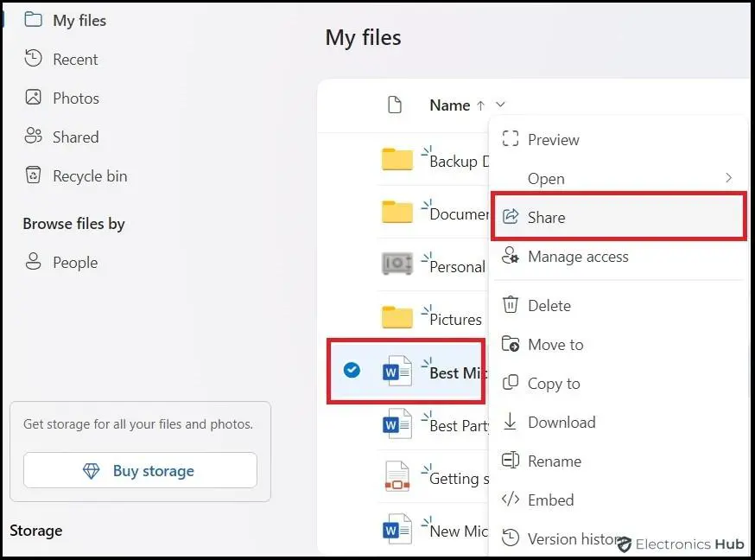
Task: Click the Embed code icon
Action: 511,500
